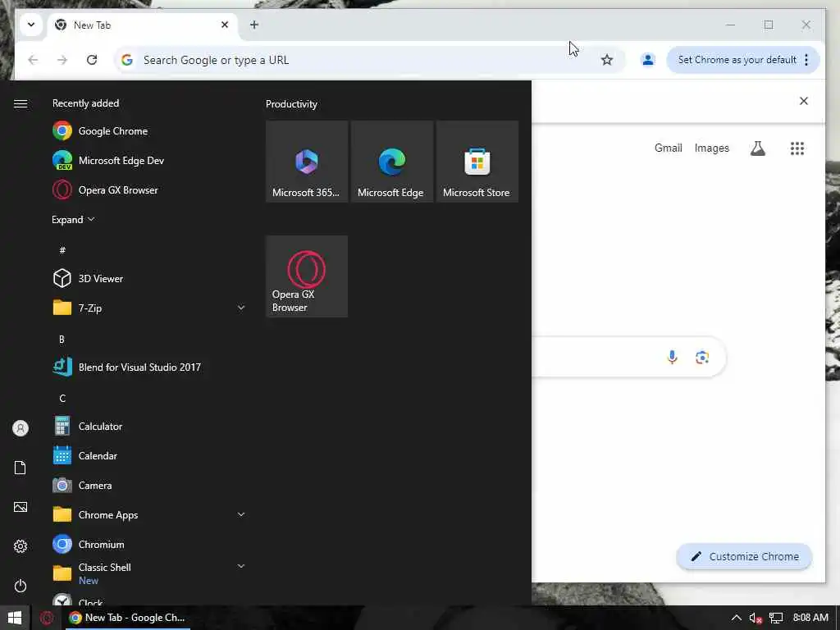This screenshot has width=840, height=630.
Task: Launch the Opera GX Browser tile
Action: tap(307, 276)
